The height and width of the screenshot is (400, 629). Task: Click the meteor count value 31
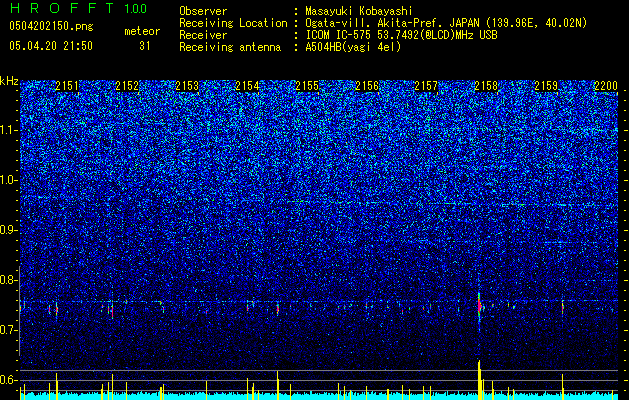coord(145,46)
